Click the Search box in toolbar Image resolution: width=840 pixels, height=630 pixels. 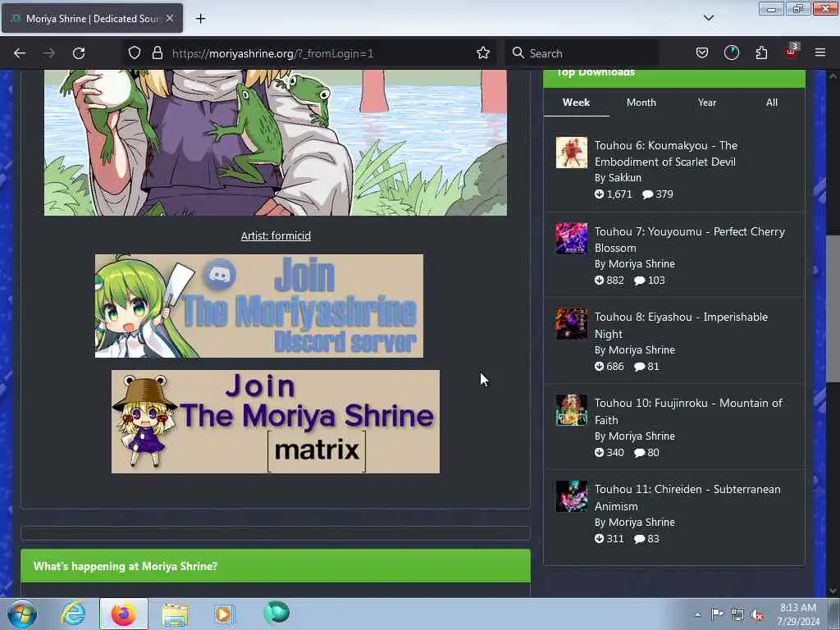click(x=583, y=53)
